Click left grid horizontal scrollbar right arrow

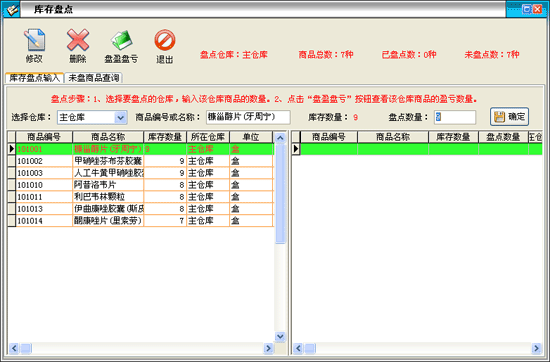pyautogui.click(x=268, y=348)
